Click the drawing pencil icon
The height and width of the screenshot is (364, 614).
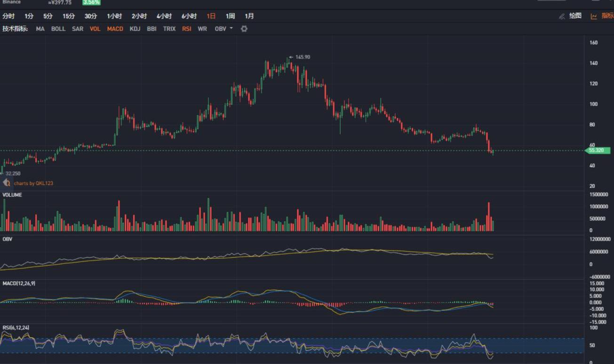(562, 16)
